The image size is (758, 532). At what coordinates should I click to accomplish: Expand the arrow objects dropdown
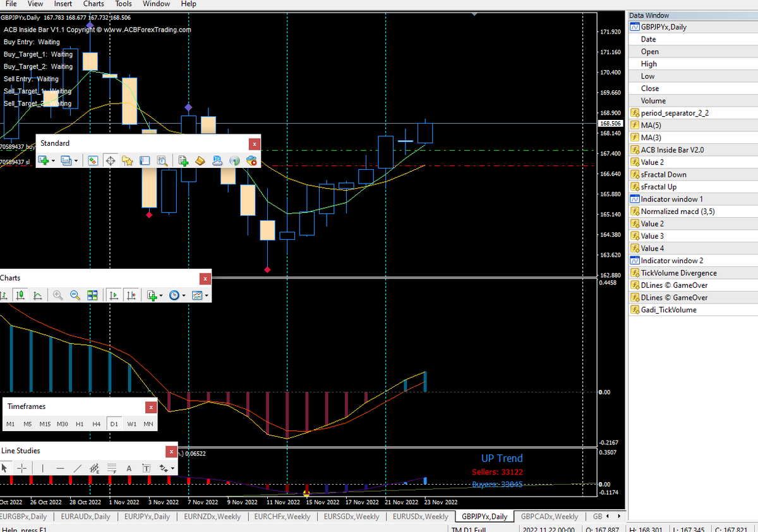pos(172,468)
